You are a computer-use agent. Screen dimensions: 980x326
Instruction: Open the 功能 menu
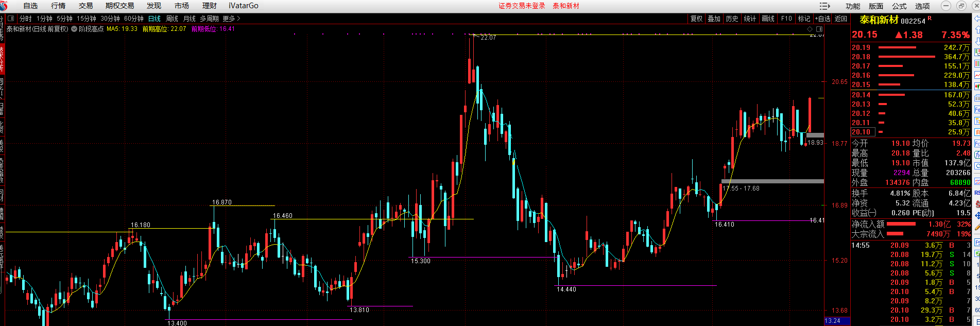click(x=853, y=6)
